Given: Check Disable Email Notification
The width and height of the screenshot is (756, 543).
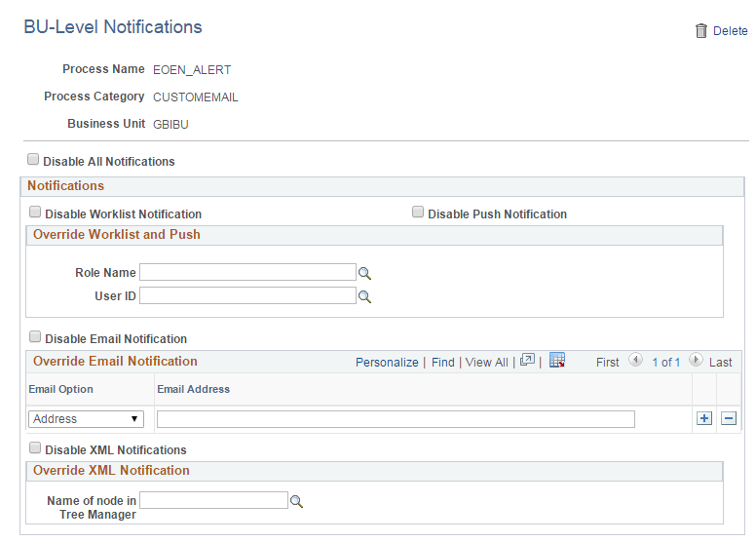Looking at the screenshot, I should 35,336.
